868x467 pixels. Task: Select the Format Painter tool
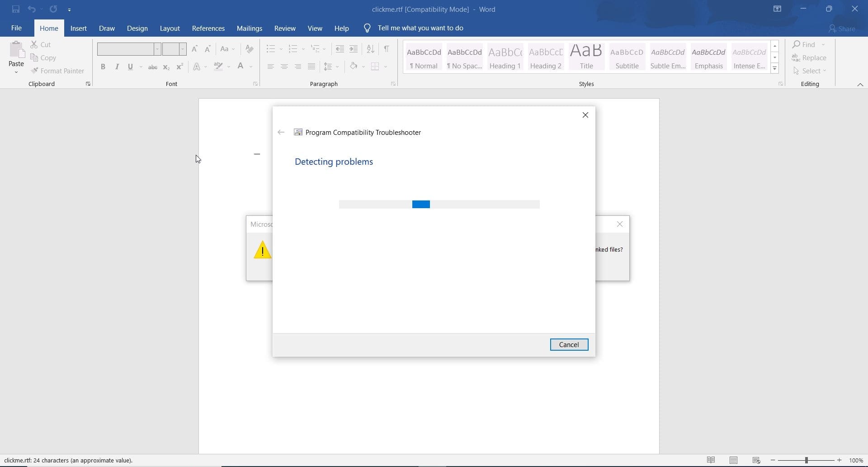(57, 71)
